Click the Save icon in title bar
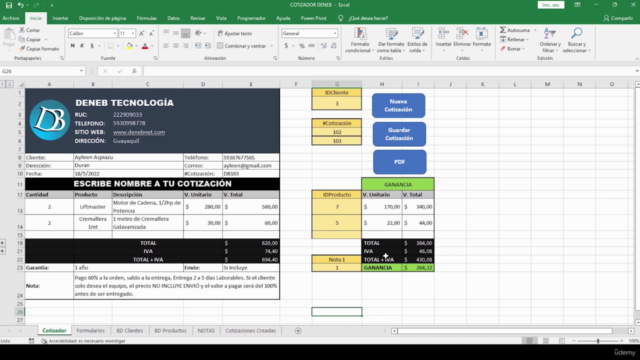The width and height of the screenshot is (640, 360). [x=9, y=5]
